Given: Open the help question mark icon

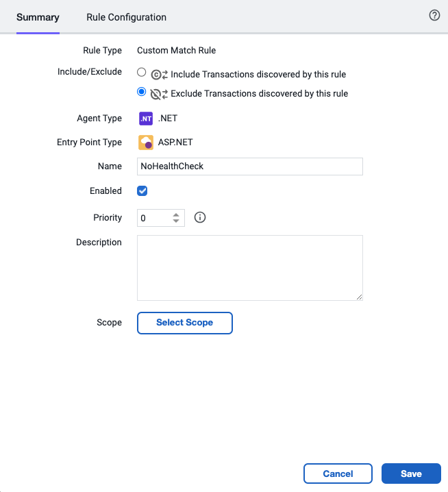Looking at the screenshot, I should pyautogui.click(x=434, y=15).
